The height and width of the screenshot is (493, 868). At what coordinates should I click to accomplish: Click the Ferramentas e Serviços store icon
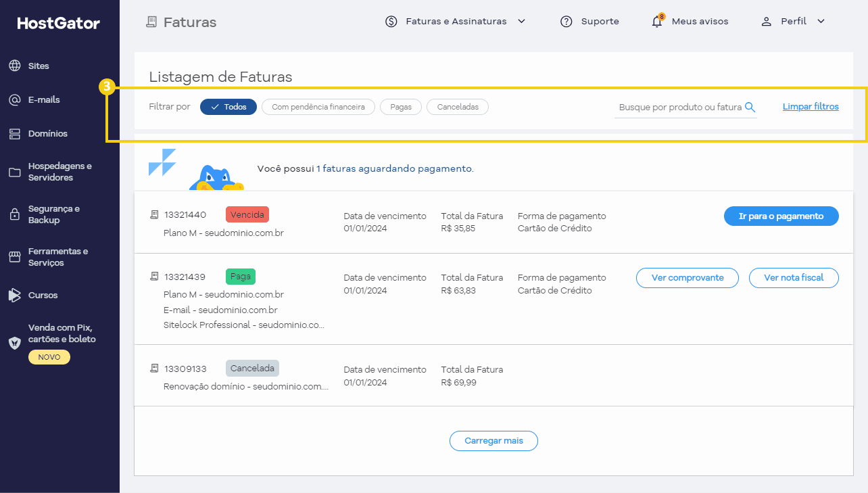15,257
